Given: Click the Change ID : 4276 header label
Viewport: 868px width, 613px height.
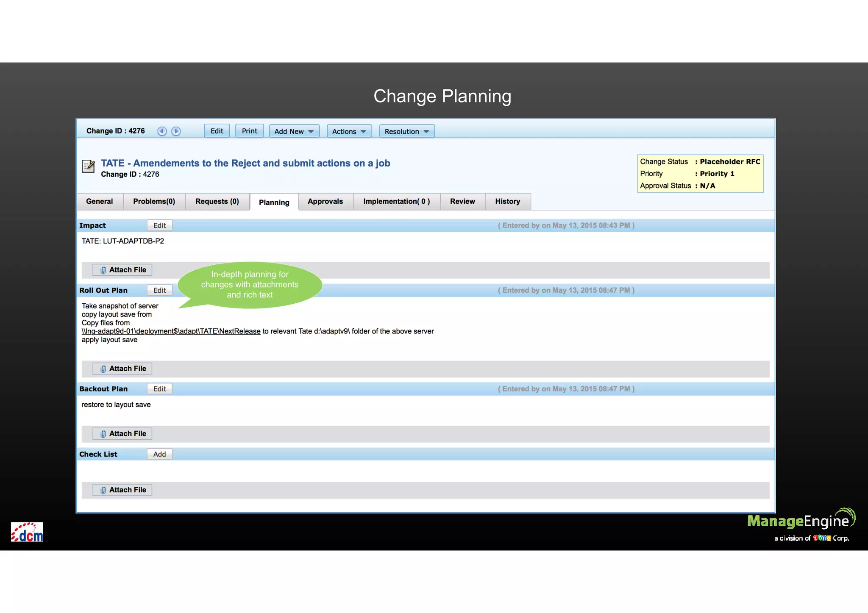Looking at the screenshot, I should [116, 131].
